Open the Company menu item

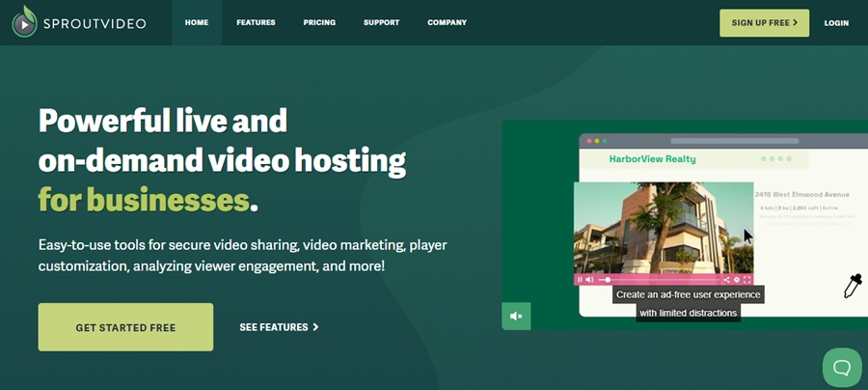(x=447, y=23)
